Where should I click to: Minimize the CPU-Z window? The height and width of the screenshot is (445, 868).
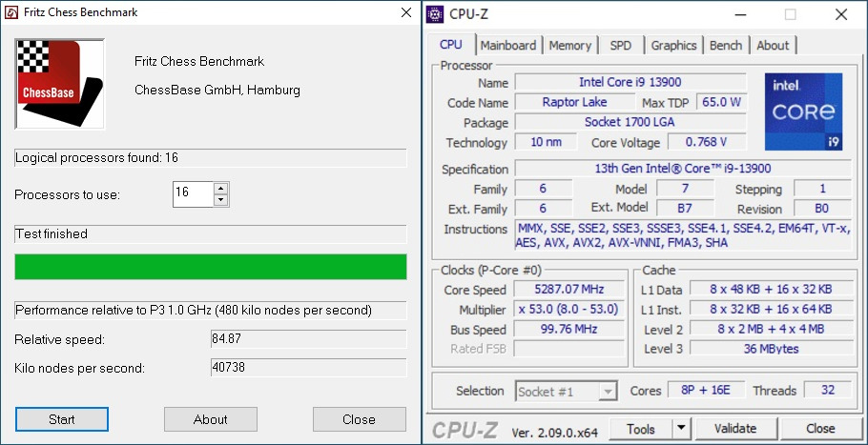740,14
